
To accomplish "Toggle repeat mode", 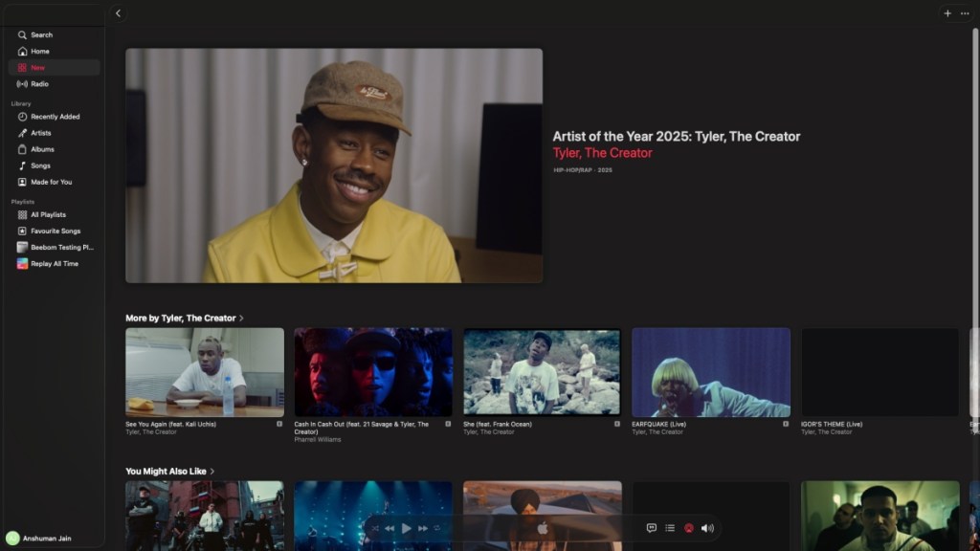I will point(436,526).
